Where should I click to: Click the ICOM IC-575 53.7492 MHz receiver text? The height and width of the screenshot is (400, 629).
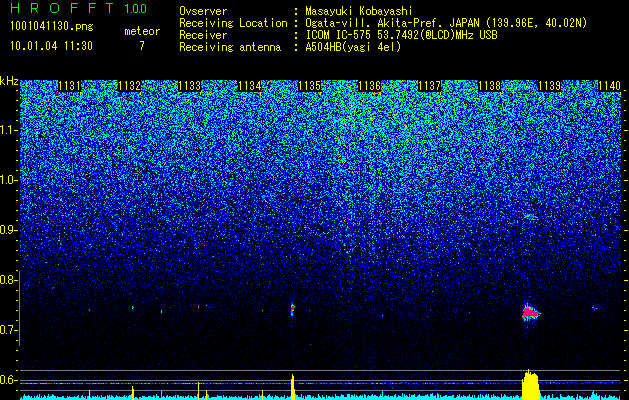pyautogui.click(x=401, y=35)
